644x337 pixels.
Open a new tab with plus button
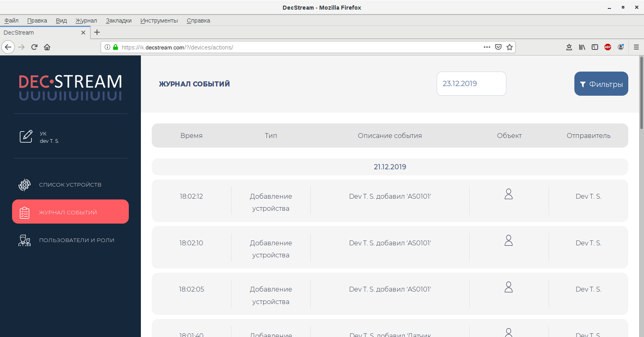coord(97,32)
